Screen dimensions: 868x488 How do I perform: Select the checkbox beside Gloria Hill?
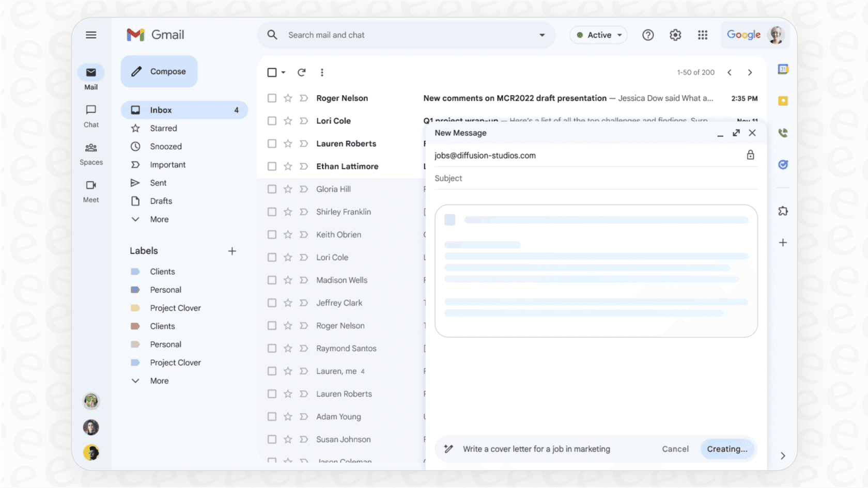coord(272,189)
